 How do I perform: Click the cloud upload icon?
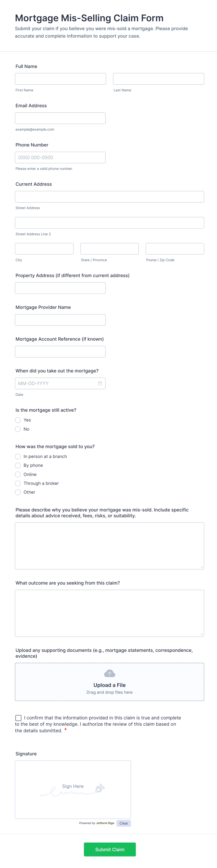pos(110,674)
